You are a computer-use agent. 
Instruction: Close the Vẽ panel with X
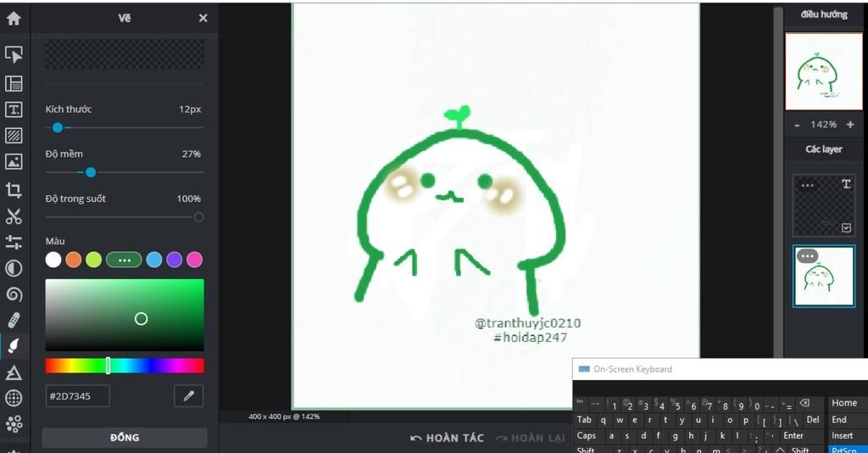[x=203, y=19]
